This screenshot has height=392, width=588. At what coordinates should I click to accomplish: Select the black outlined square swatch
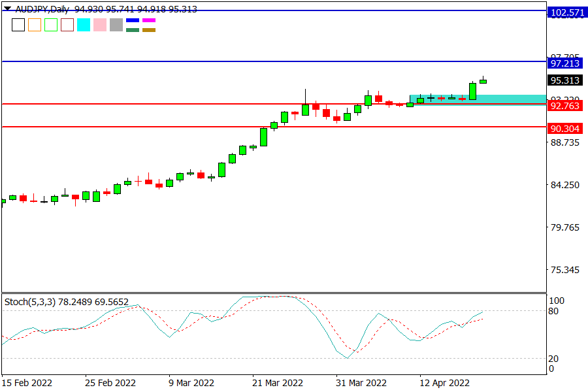point(18,25)
